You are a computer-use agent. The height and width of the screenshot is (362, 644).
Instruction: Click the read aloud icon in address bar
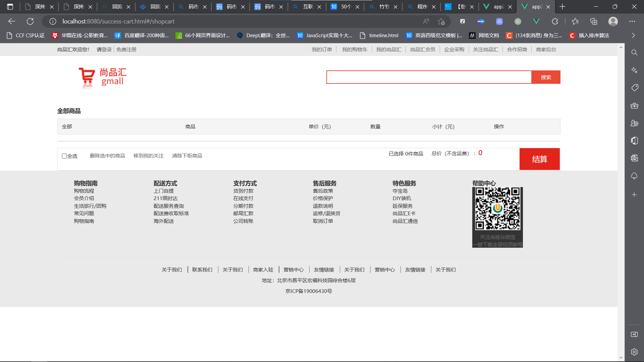click(x=426, y=21)
